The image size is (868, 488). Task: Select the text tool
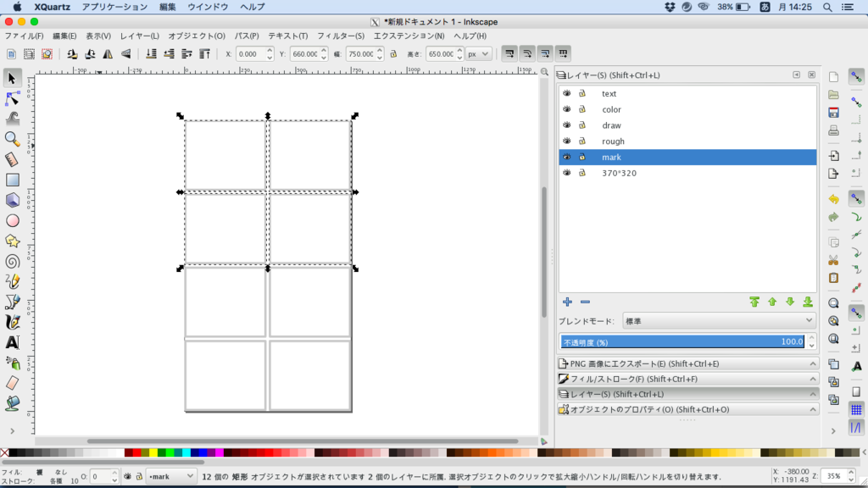click(12, 342)
